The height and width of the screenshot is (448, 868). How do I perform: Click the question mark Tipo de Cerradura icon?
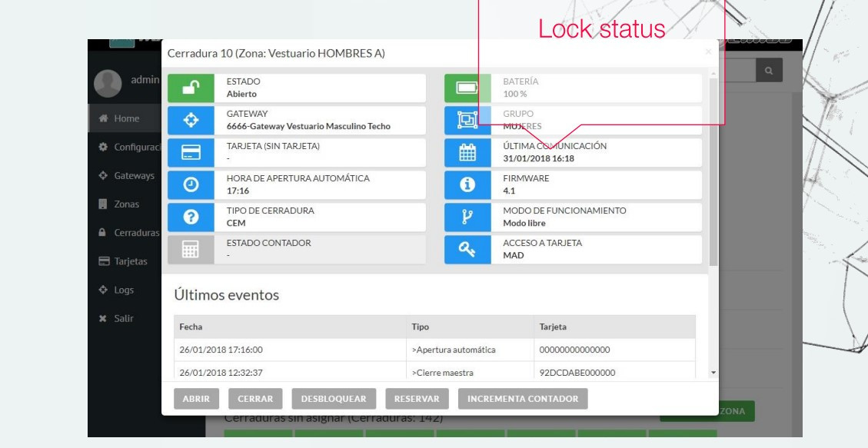191,217
